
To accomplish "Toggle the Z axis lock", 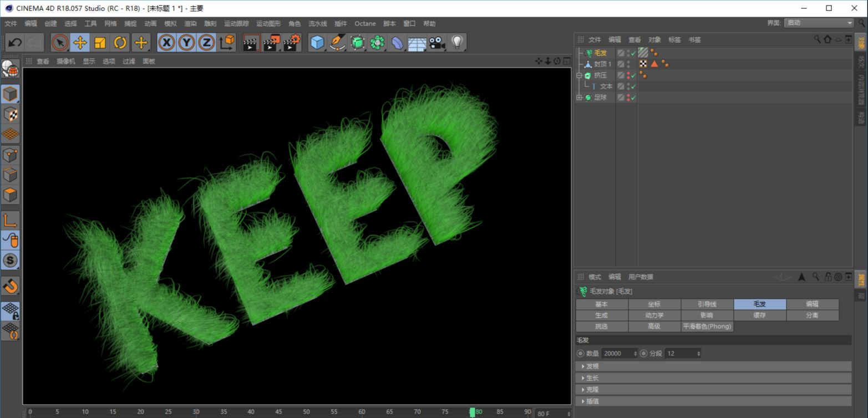I will point(206,43).
